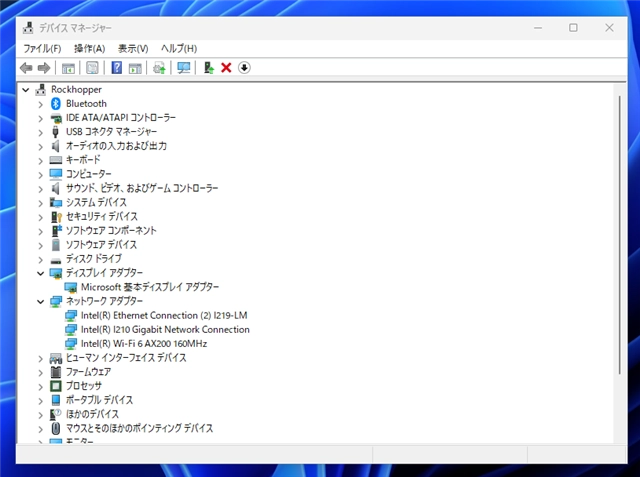Viewport: 640px width, 477px height.
Task: Expand システム デバイス category
Action: pos(40,203)
